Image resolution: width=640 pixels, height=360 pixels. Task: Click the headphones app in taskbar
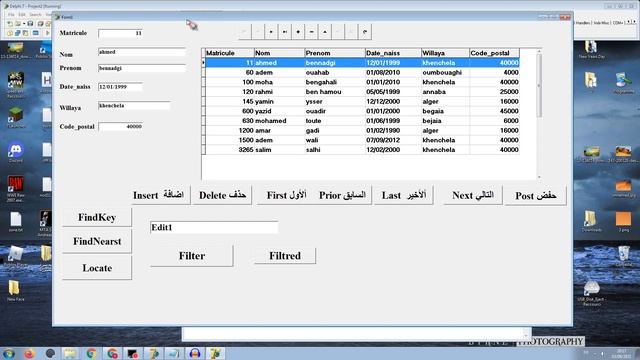(195, 353)
